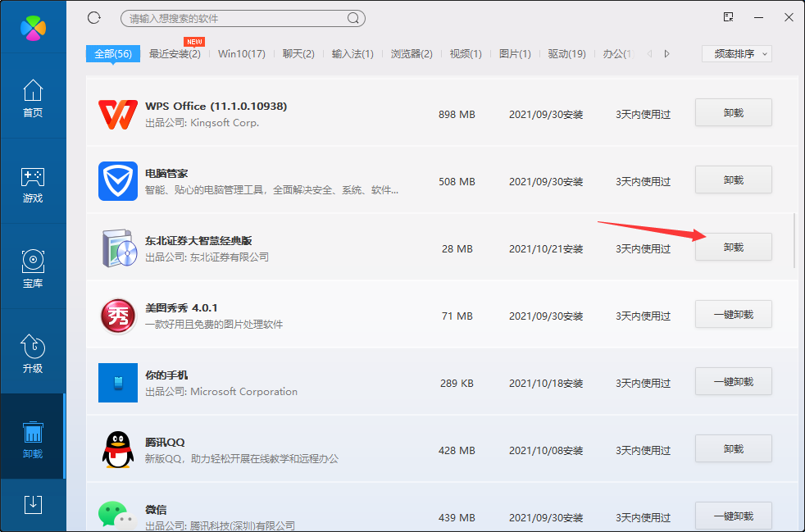Switch to 浏览器(2) tab
Image resolution: width=805 pixels, height=532 pixels.
tap(412, 54)
